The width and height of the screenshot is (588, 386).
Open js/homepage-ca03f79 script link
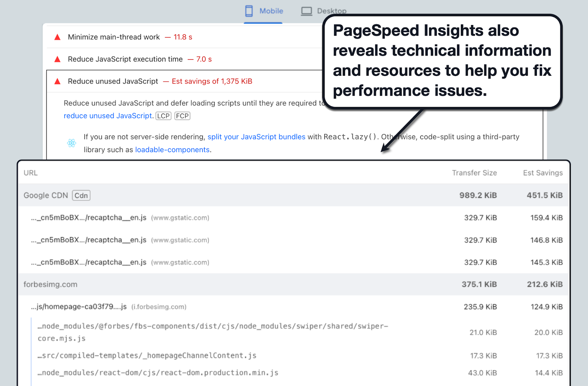79,307
